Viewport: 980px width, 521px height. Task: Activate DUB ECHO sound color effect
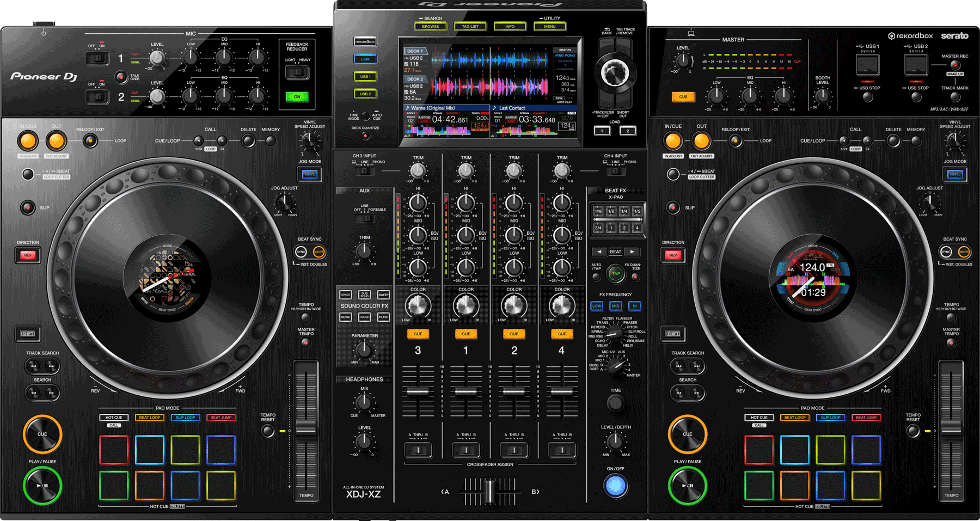pyautogui.click(x=365, y=295)
